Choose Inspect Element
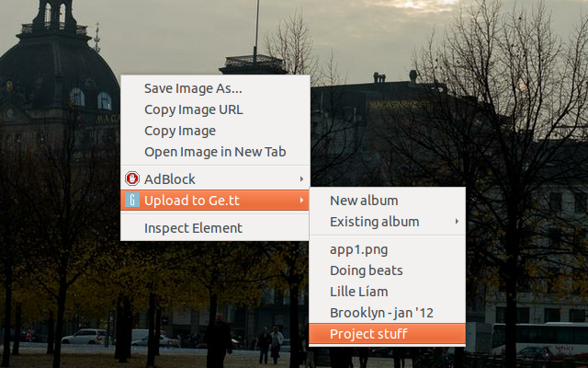Screen dimensions: 588x368 (193, 228)
